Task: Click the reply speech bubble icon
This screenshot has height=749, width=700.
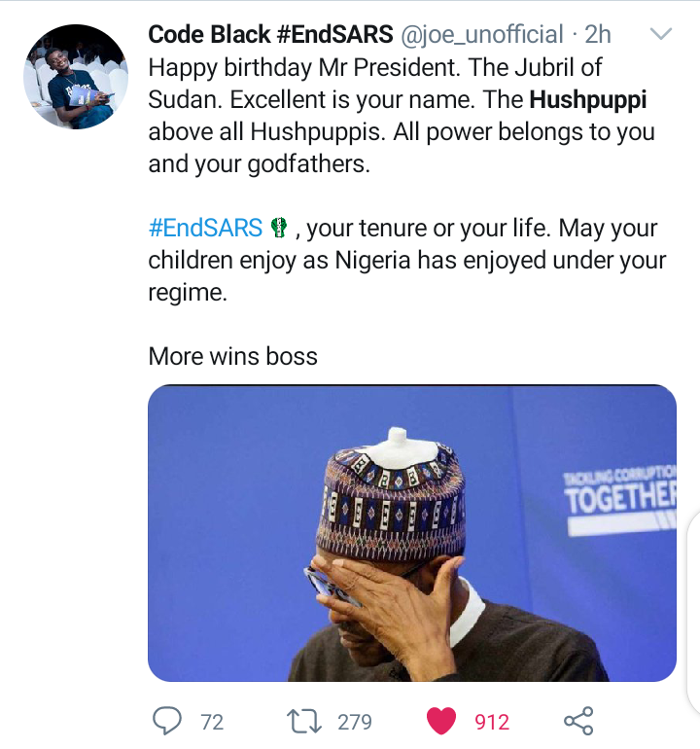Action: pos(169,721)
